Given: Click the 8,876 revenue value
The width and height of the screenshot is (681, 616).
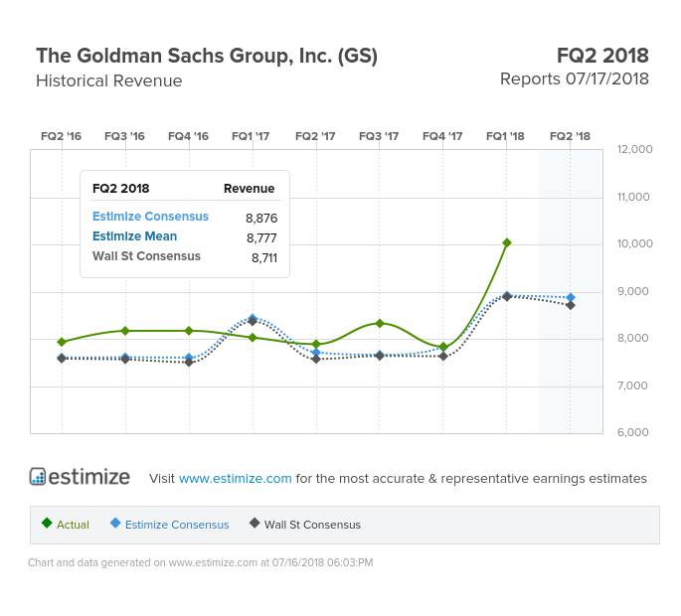Looking at the screenshot, I should (x=261, y=218).
